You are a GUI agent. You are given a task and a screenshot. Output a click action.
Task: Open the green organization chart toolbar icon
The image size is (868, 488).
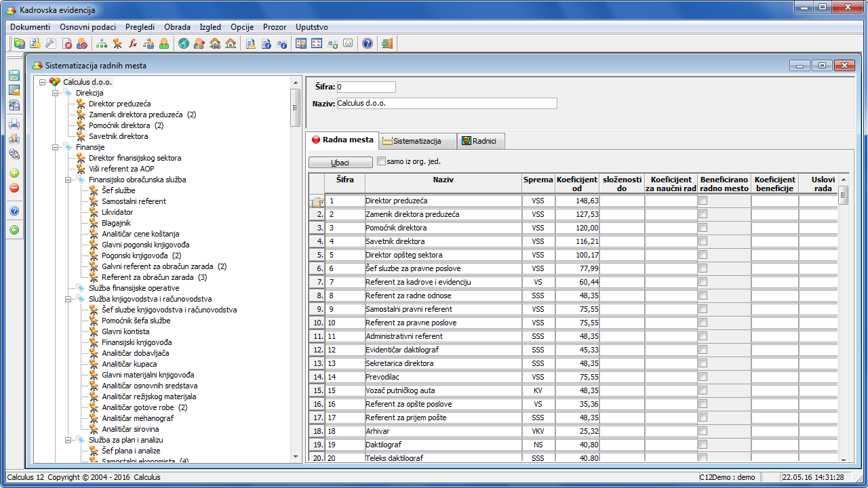click(x=102, y=44)
